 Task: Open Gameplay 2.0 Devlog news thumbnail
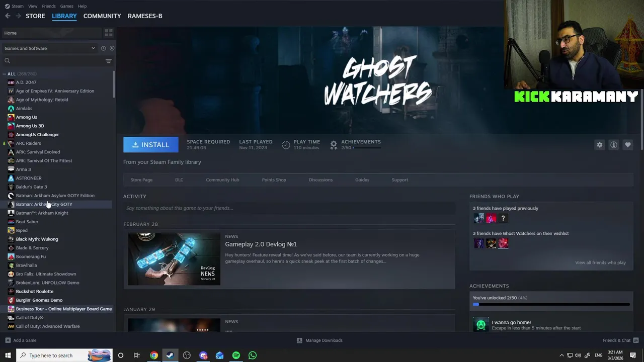174,259
